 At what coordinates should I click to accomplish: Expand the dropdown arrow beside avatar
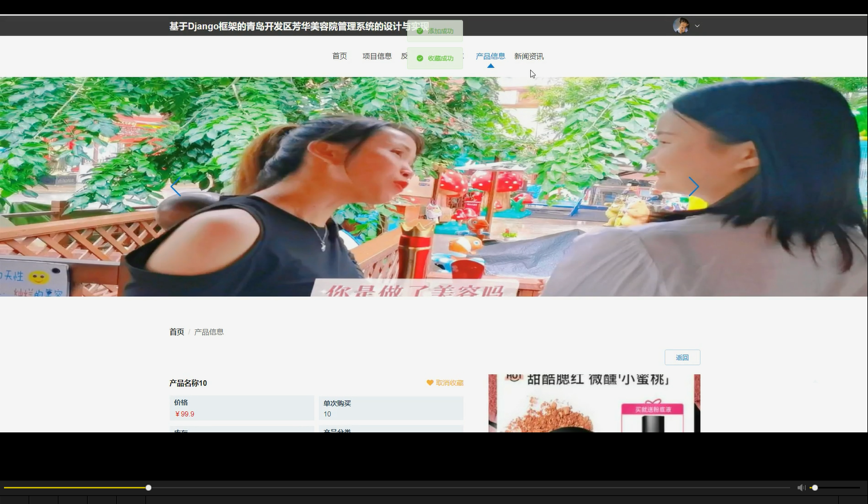[697, 26]
